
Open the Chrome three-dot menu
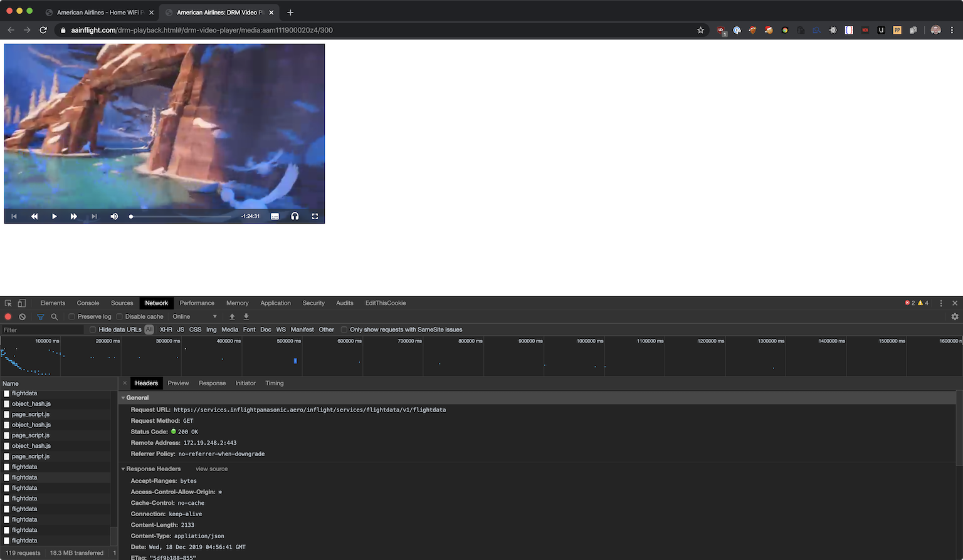(x=952, y=30)
